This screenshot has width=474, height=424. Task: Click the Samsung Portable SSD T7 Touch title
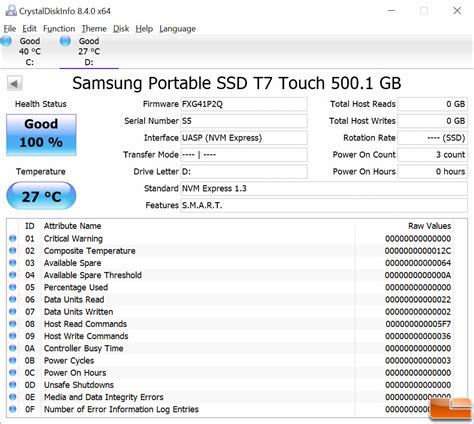pos(237,83)
